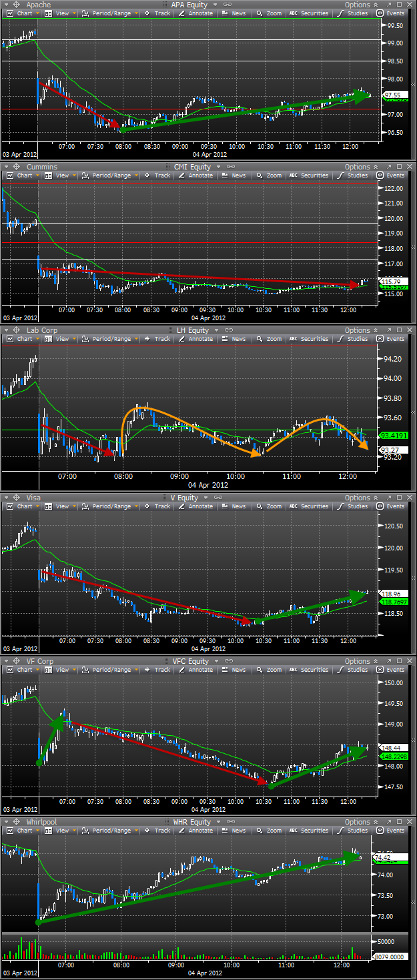Image resolution: width=417 pixels, height=980 pixels.
Task: Click the APA Equity security field
Action: point(191,5)
